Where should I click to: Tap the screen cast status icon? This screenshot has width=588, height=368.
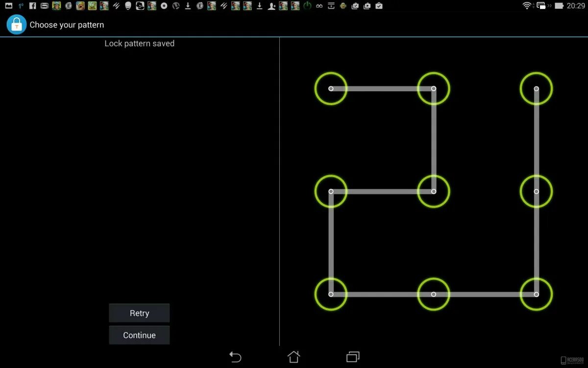541,6
